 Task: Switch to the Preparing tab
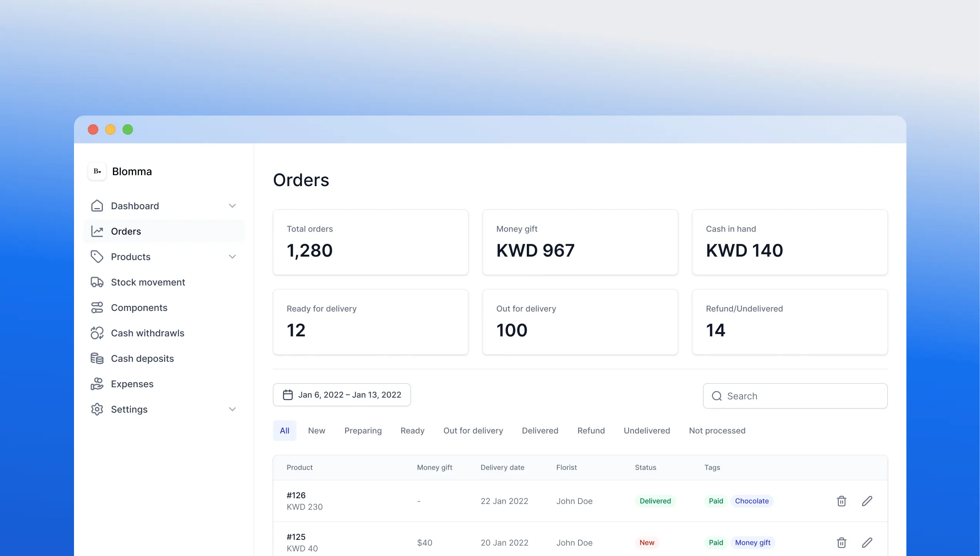coord(363,430)
